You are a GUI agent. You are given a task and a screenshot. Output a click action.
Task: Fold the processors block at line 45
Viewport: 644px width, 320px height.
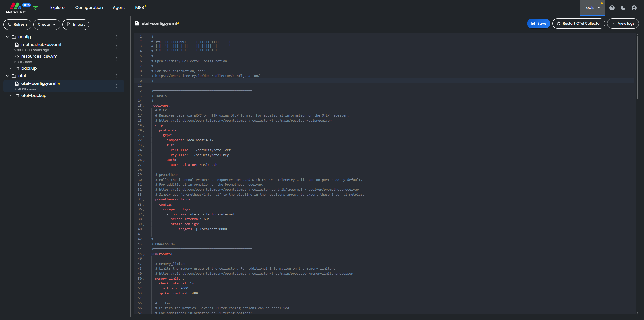[144, 254]
